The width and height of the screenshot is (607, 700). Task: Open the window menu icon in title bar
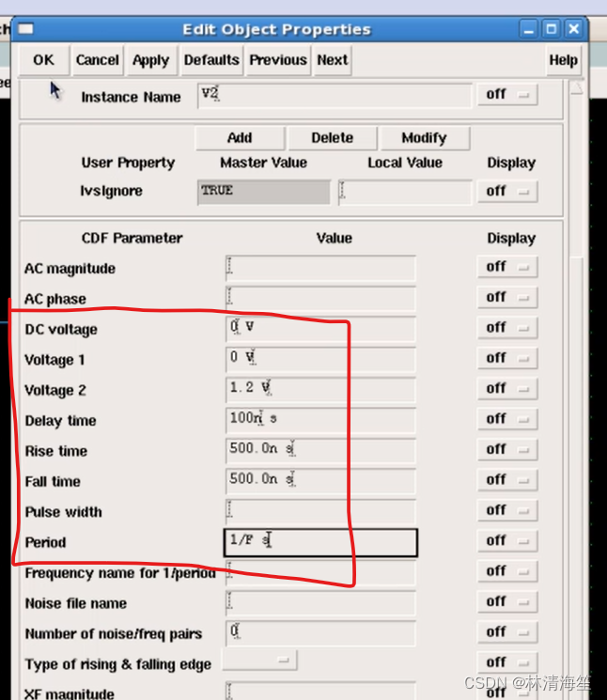[x=25, y=29]
